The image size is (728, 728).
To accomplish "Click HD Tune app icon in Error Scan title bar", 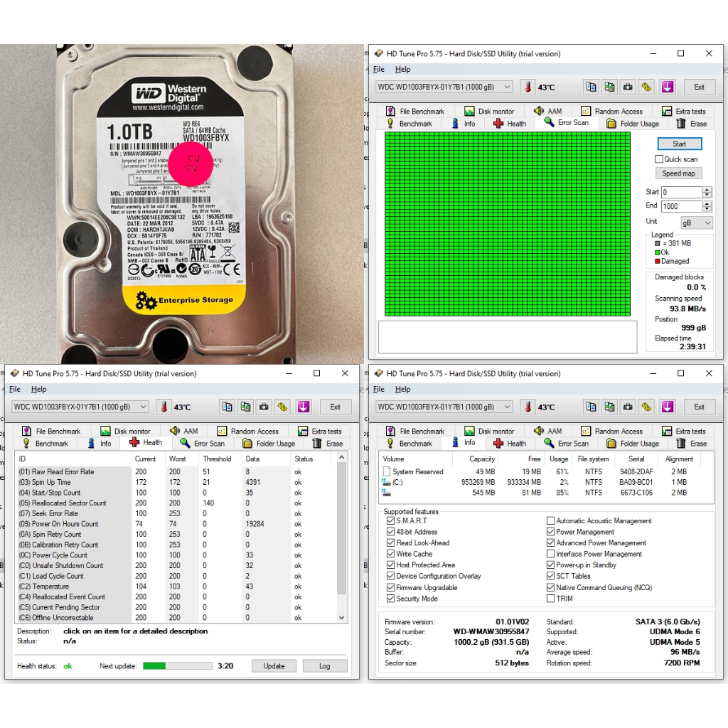I will (378, 54).
